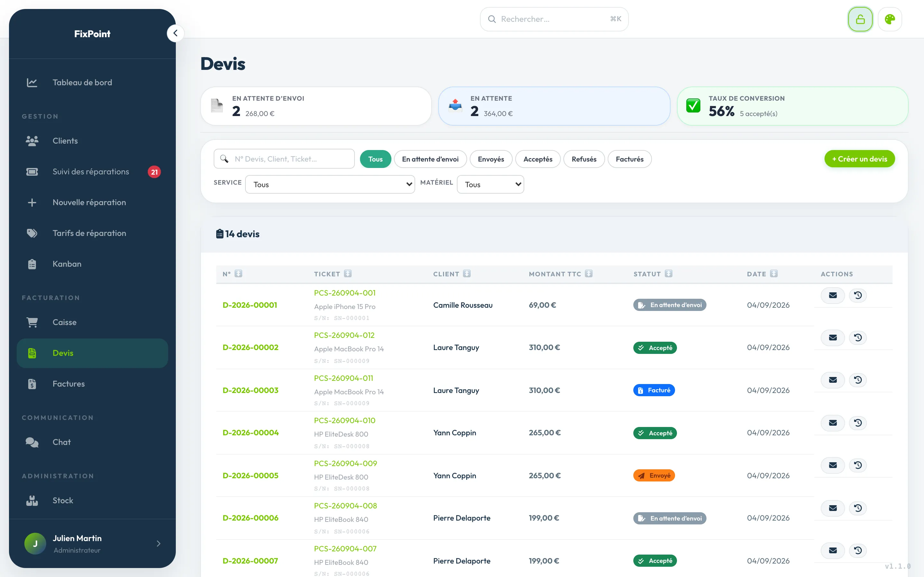The width and height of the screenshot is (924, 577).
Task: Toggle the Acceptés filter pill
Action: click(x=538, y=159)
